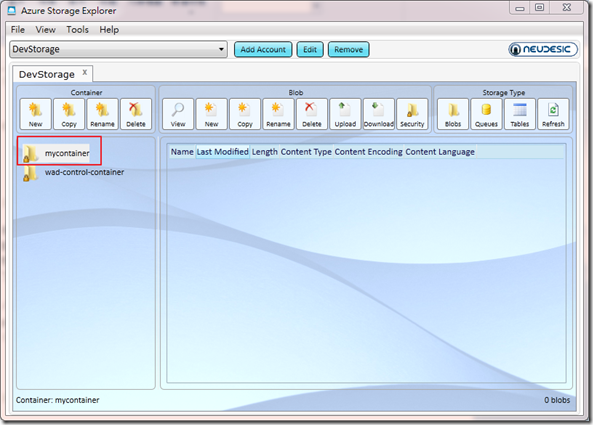Open the Help menu
Viewport: 593px width, 425px height.
109,29
